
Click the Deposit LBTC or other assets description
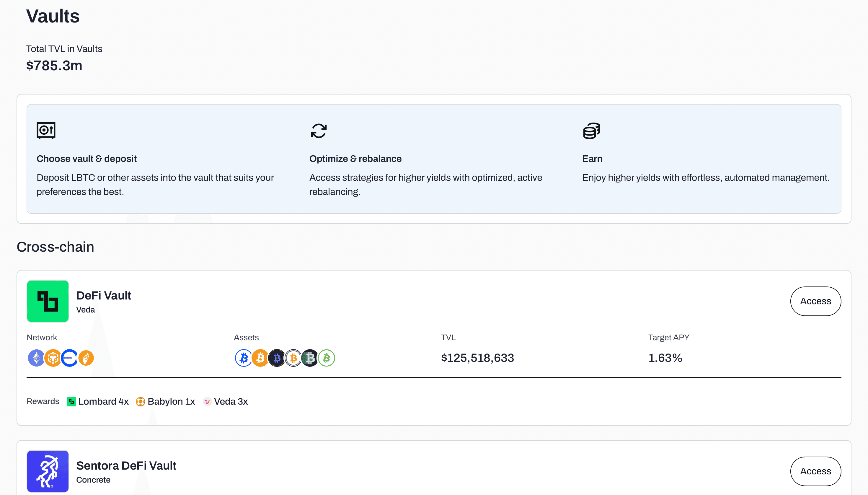[155, 185]
